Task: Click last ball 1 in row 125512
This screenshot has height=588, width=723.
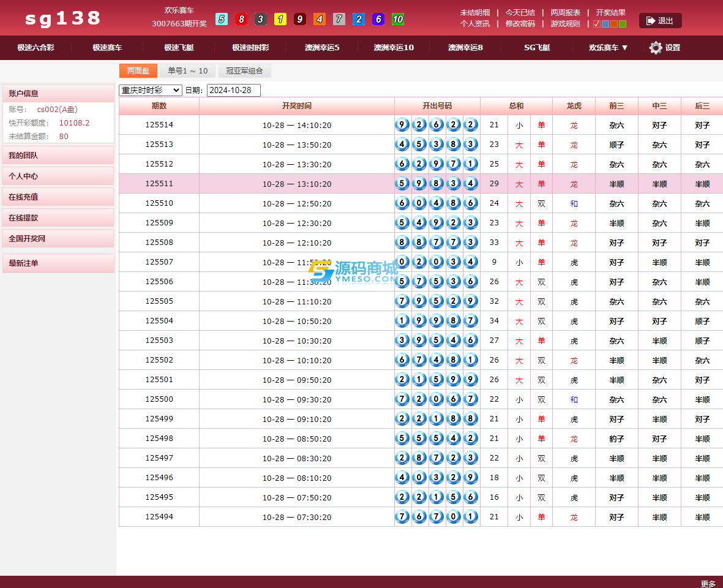Action: (470, 164)
